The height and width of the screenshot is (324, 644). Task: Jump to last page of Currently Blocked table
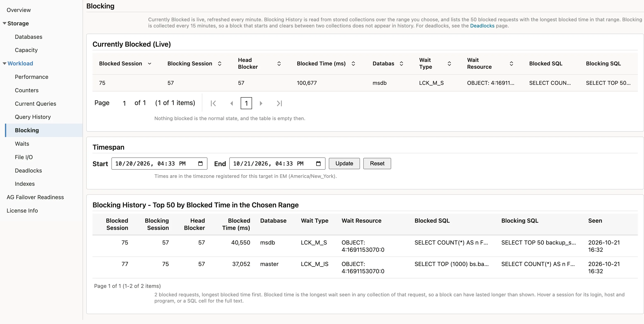coord(279,103)
